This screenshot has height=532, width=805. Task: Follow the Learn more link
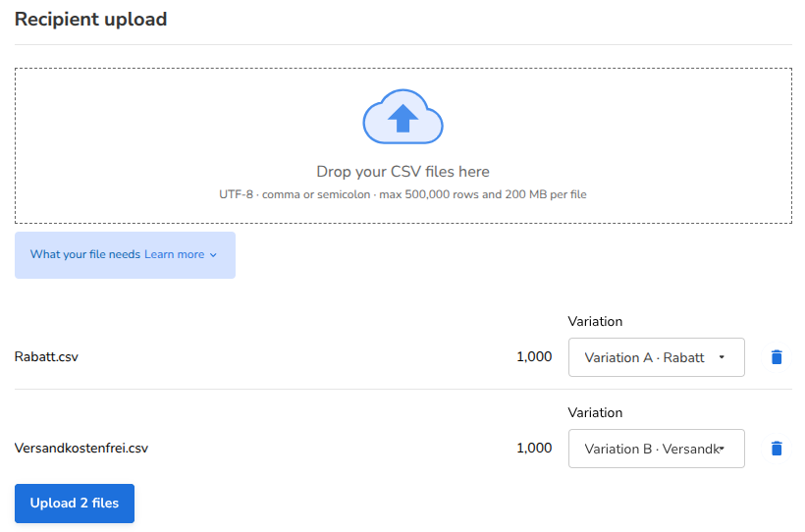tap(174, 254)
